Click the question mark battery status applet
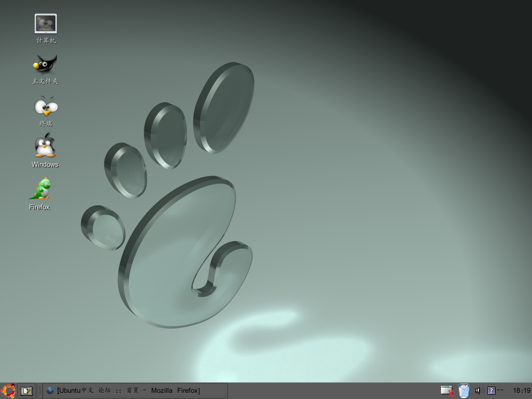The height and width of the screenshot is (399, 532). [x=491, y=391]
